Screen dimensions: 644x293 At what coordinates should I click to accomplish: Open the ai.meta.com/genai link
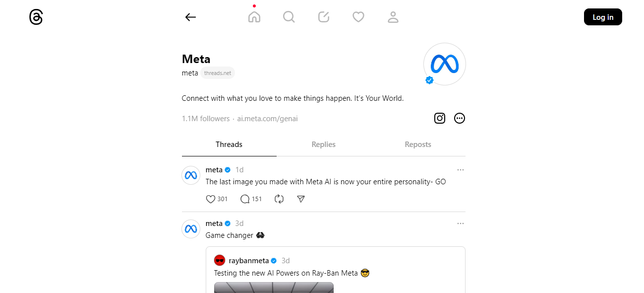(267, 118)
